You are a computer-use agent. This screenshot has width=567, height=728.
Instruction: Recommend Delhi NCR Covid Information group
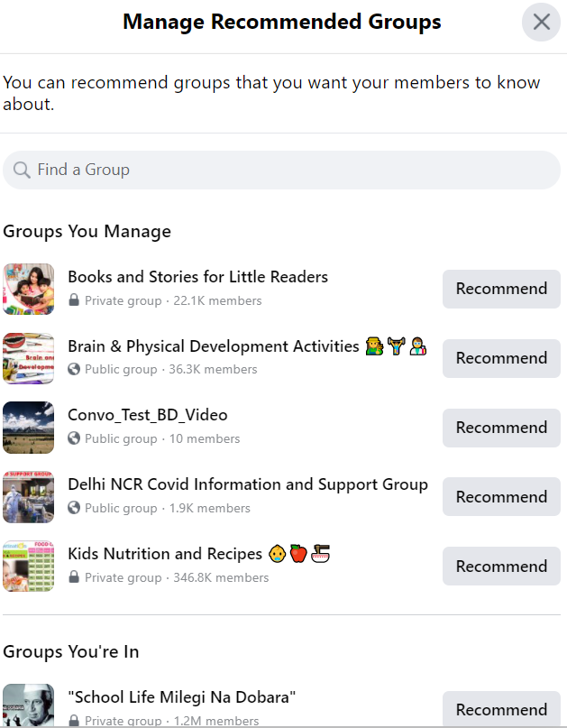(x=501, y=497)
